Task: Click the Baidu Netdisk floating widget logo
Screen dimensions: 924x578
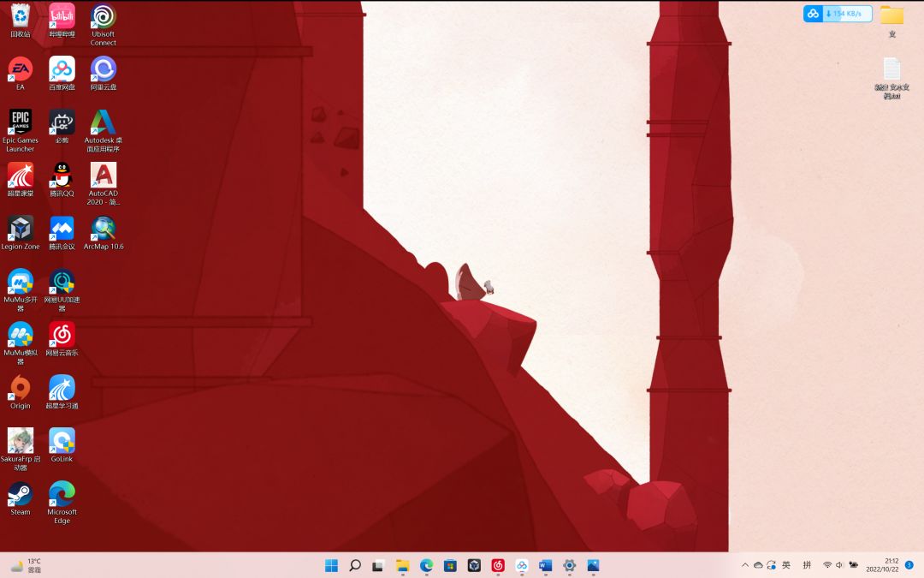Action: (x=814, y=14)
